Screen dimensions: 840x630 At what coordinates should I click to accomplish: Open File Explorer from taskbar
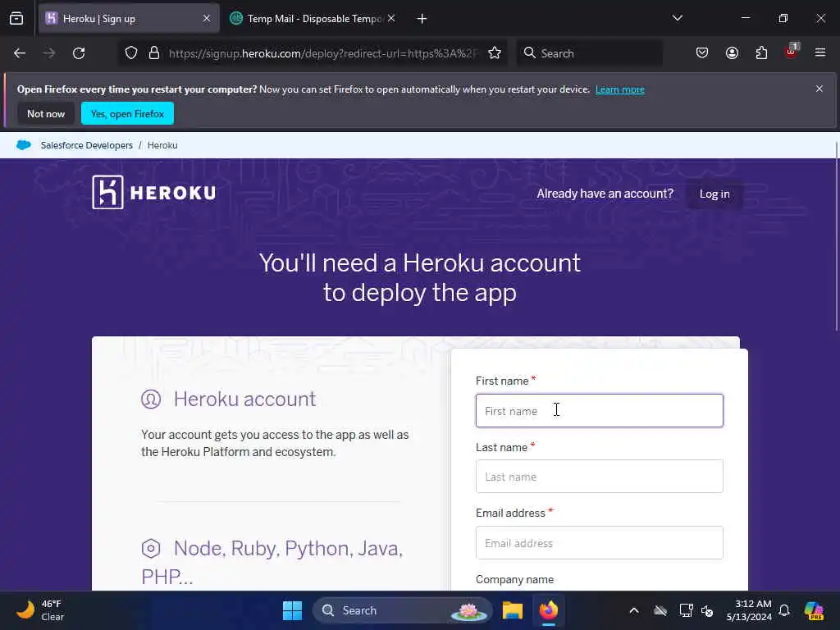(512, 610)
